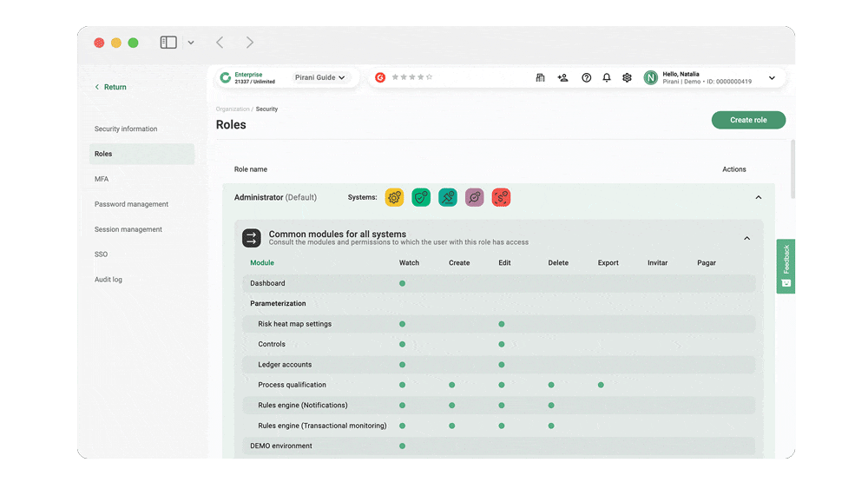Click the green shield system icon
The width and height of the screenshot is (868, 489).
[421, 197]
